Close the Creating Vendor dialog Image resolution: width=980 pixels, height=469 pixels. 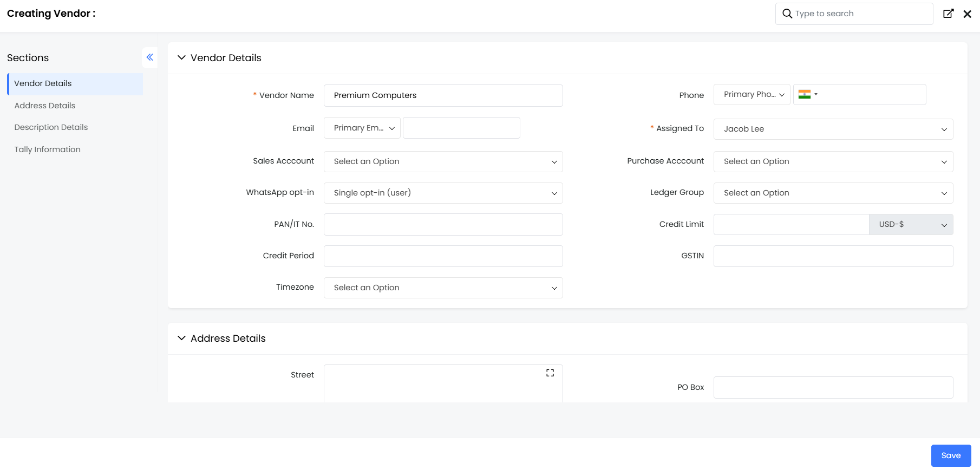point(967,14)
